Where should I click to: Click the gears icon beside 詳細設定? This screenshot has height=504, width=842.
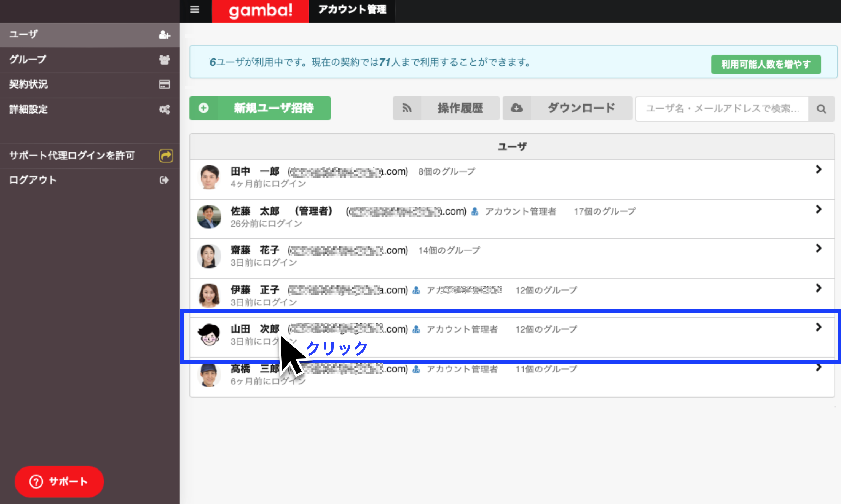tap(165, 109)
